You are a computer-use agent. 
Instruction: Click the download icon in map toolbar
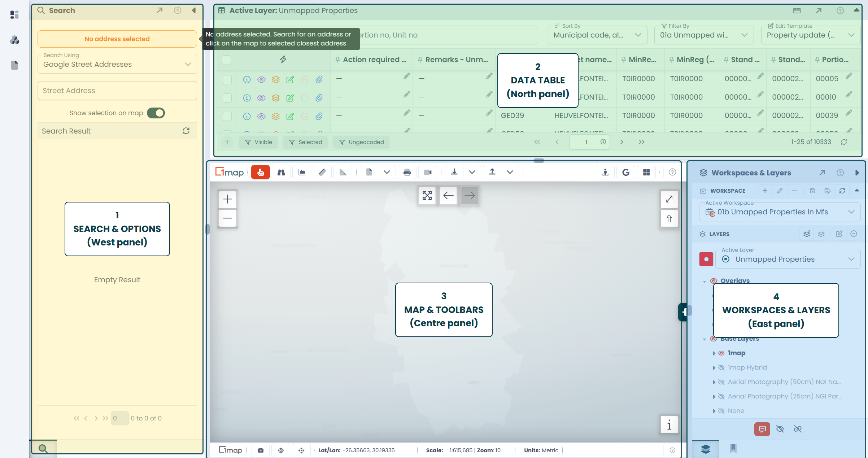click(x=454, y=173)
